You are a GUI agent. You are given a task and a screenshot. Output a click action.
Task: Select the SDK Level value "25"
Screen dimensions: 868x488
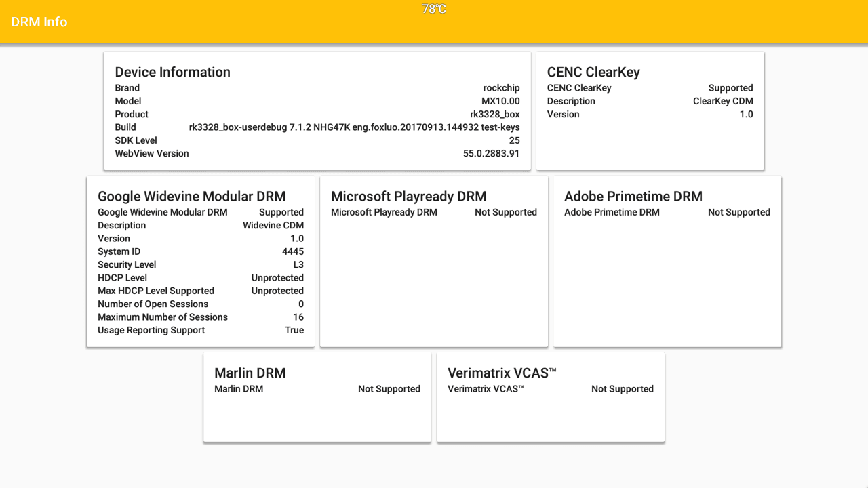pyautogui.click(x=515, y=140)
